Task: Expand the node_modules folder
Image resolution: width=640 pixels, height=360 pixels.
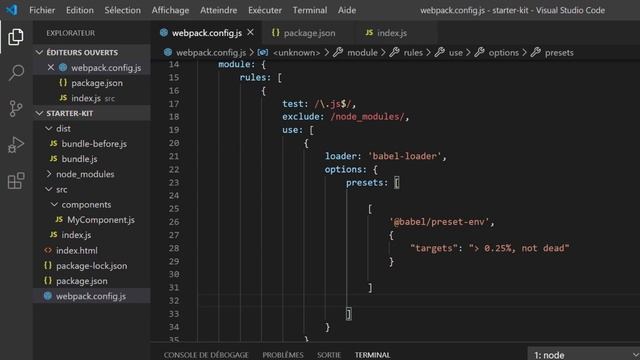Action: tap(92, 174)
